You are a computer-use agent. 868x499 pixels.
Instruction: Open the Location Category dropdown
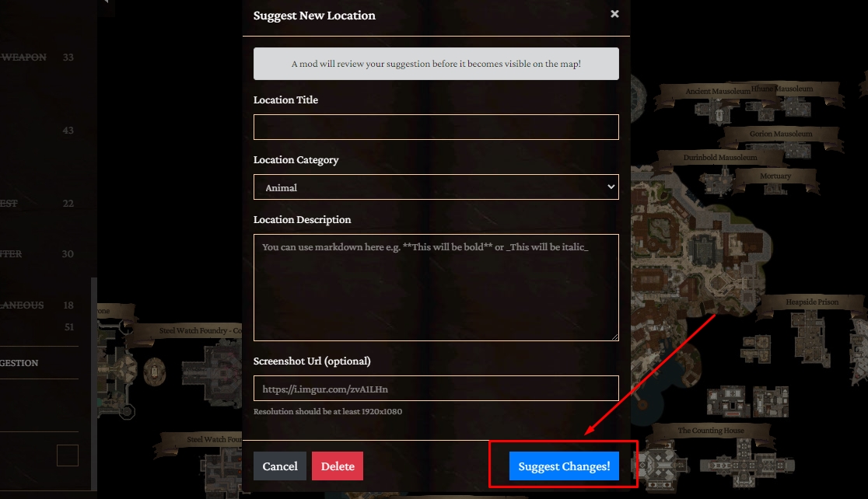click(436, 187)
